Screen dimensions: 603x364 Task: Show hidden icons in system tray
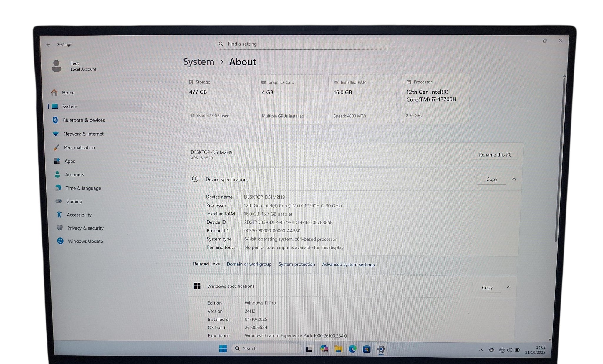(481, 350)
